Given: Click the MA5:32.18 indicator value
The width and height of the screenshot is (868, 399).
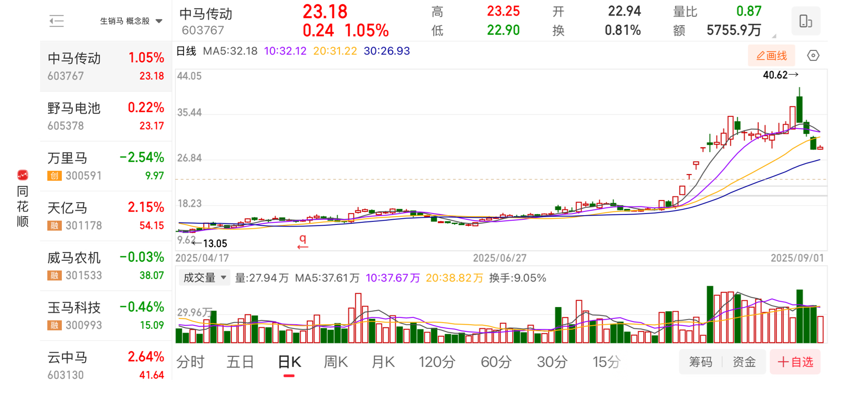Looking at the screenshot, I should [x=230, y=51].
